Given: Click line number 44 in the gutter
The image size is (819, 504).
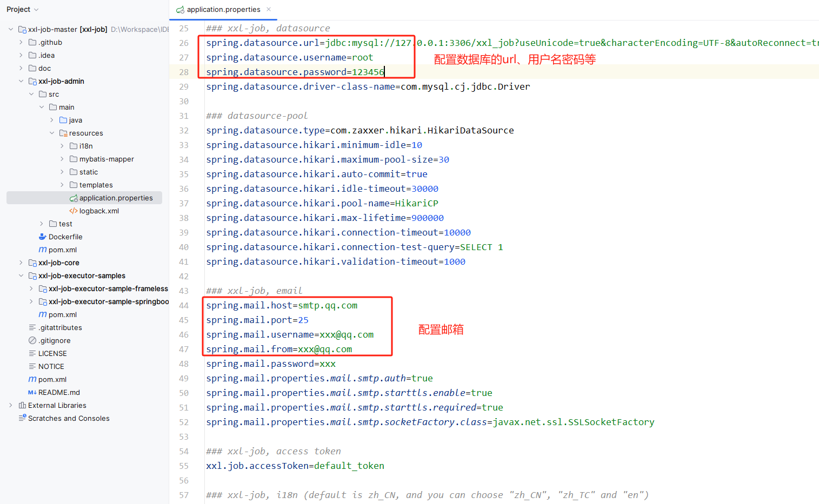Looking at the screenshot, I should [x=184, y=305].
